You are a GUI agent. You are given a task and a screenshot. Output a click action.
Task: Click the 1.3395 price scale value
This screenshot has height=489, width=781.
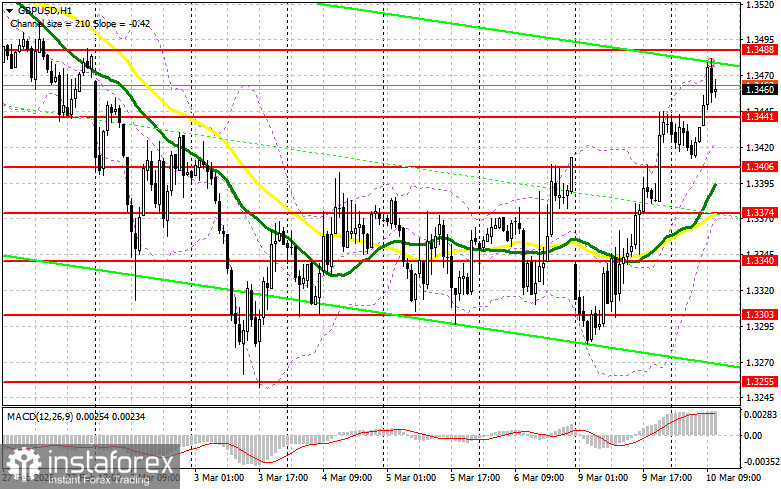(760, 184)
